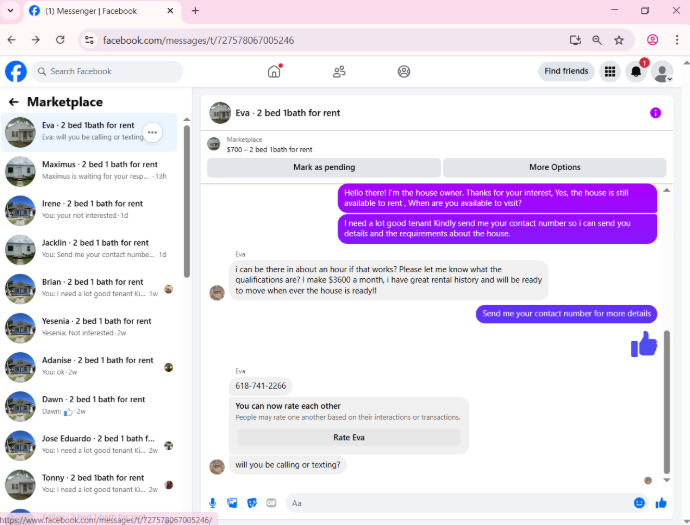The image size is (690, 525).
Task: Click the chat messages scrollbar thumb
Action: [667, 402]
